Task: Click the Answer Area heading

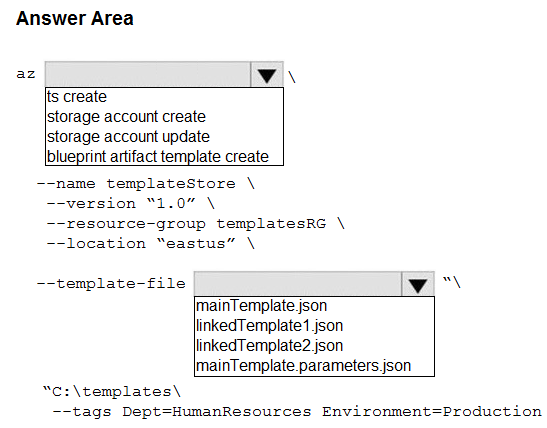Action: (75, 18)
